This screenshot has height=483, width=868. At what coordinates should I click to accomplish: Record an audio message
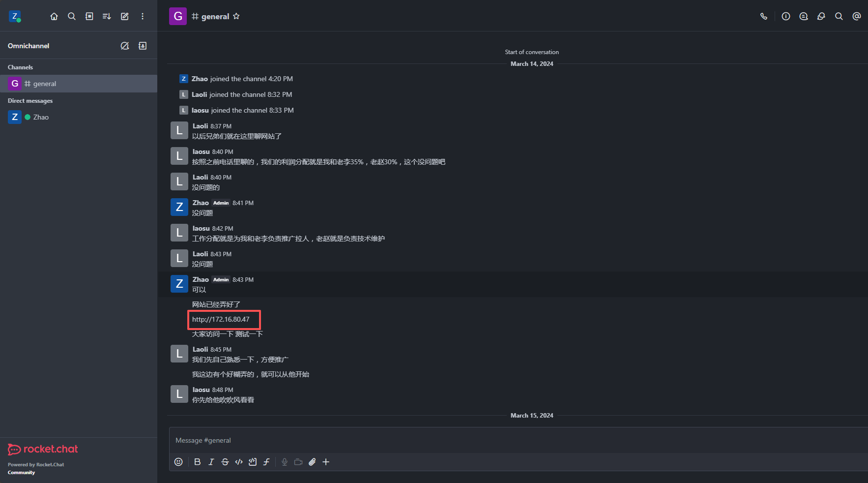[285, 462]
